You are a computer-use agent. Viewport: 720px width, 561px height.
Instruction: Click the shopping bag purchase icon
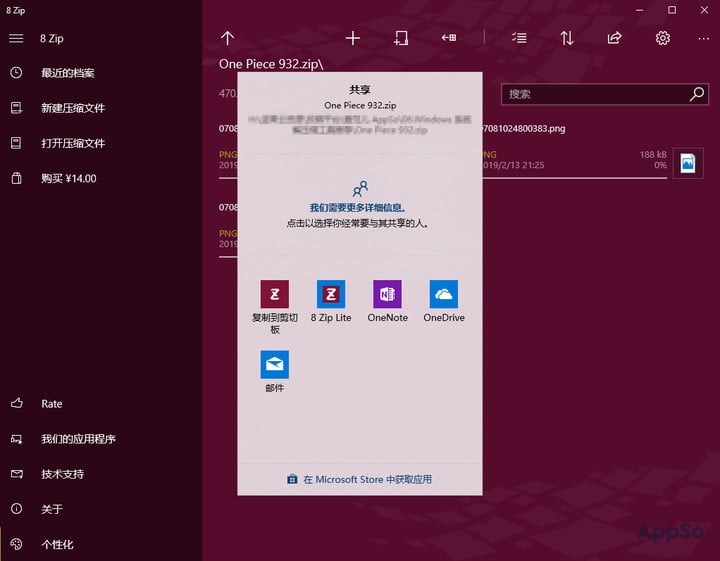coord(17,178)
